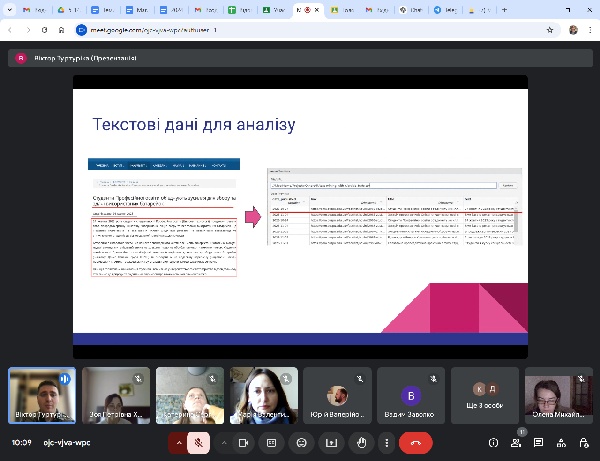This screenshot has width=600, height=461.
Task: Select Віктор's participant video tile
Action: click(41, 394)
